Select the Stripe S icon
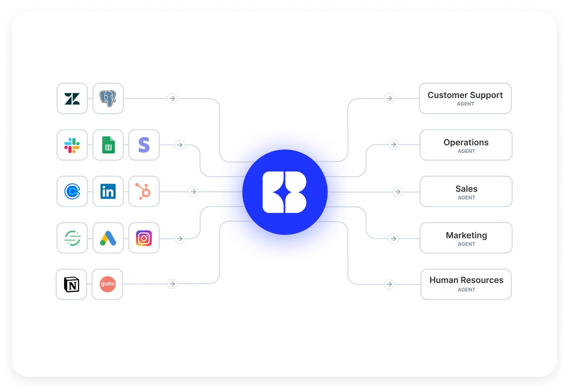This screenshot has height=392, width=570. [x=144, y=145]
